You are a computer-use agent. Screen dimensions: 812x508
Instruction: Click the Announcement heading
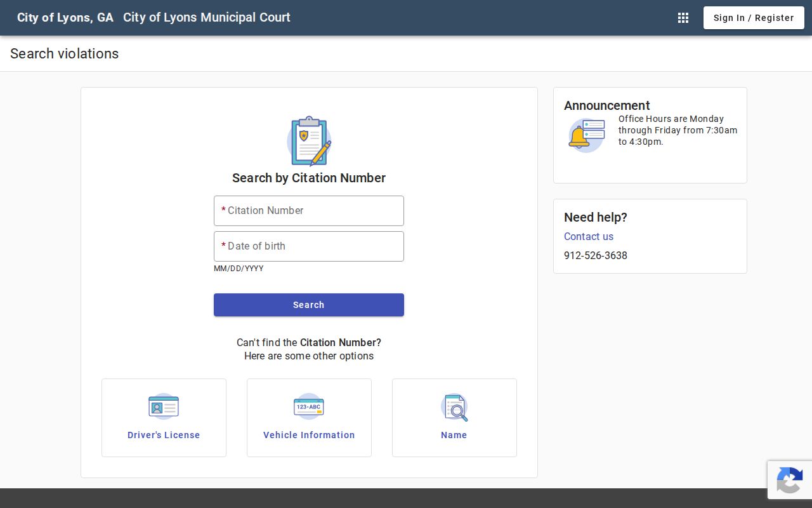tap(607, 105)
